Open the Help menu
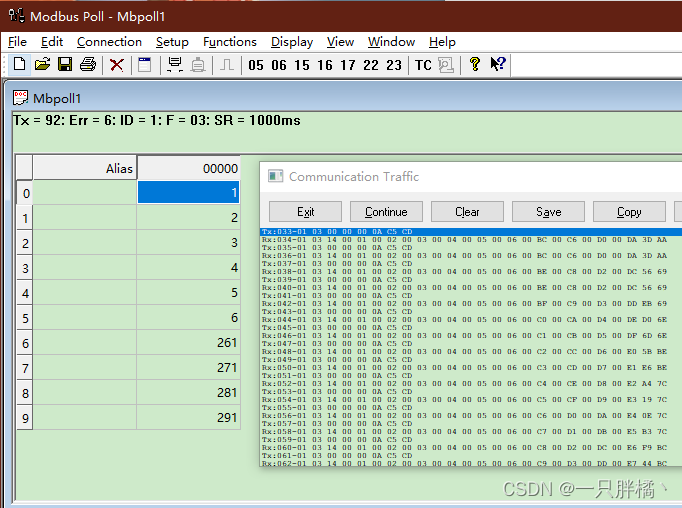This screenshot has width=682, height=508. [442, 42]
